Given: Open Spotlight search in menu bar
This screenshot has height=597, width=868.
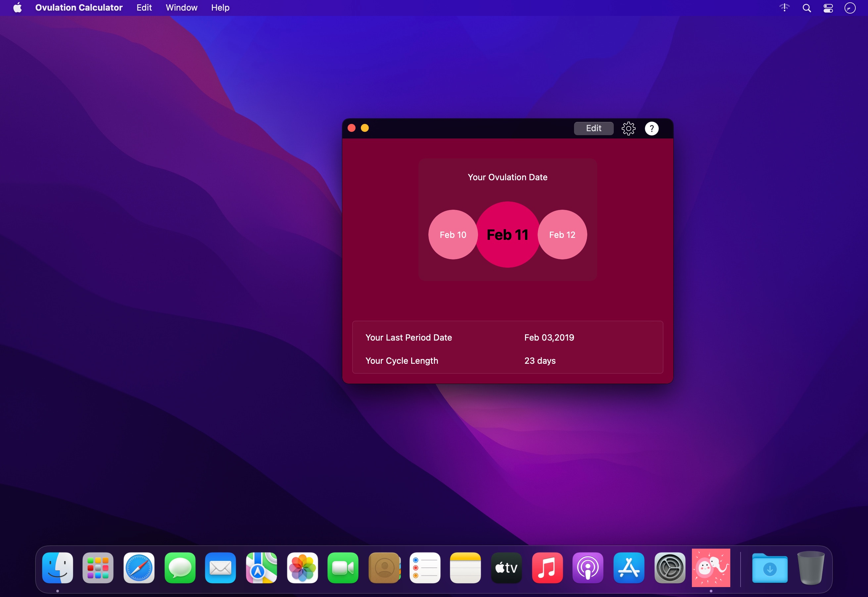Looking at the screenshot, I should (807, 8).
